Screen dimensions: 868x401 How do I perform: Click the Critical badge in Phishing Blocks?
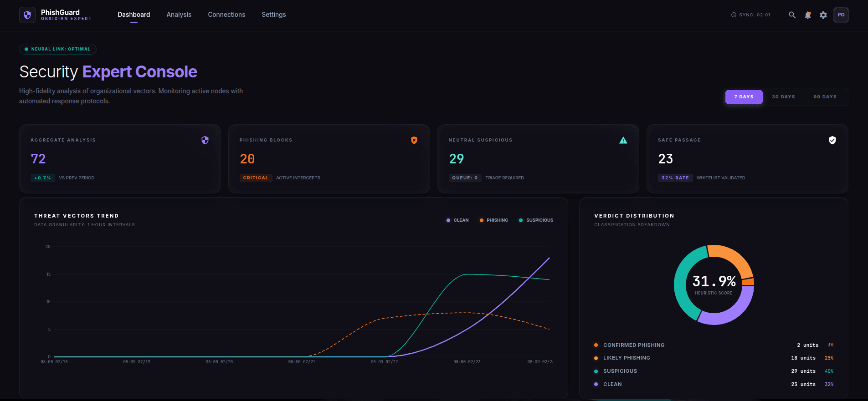coord(256,178)
